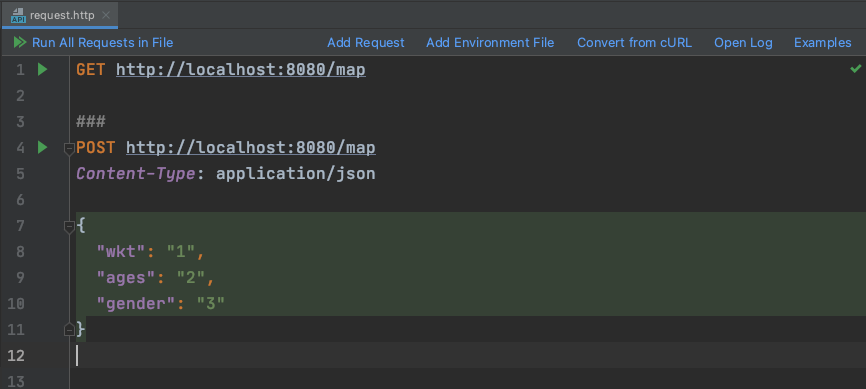Click the ### request separator
Image resolution: width=866 pixels, height=389 pixels.
pyautogui.click(x=91, y=122)
